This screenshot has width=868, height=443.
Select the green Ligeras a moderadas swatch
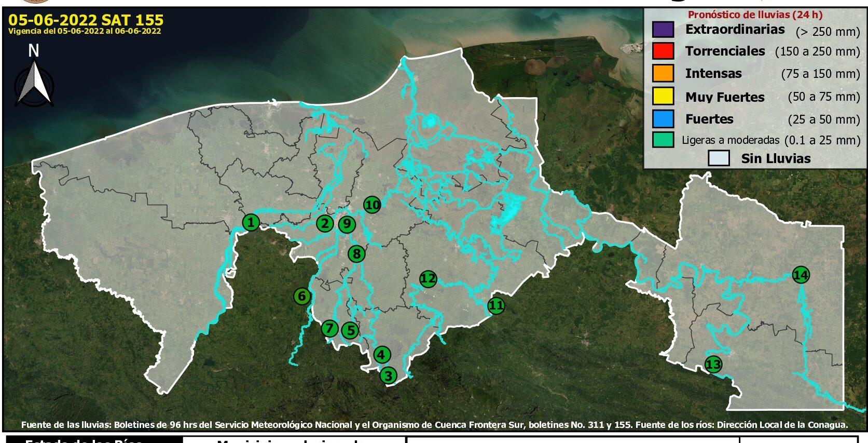click(663, 140)
